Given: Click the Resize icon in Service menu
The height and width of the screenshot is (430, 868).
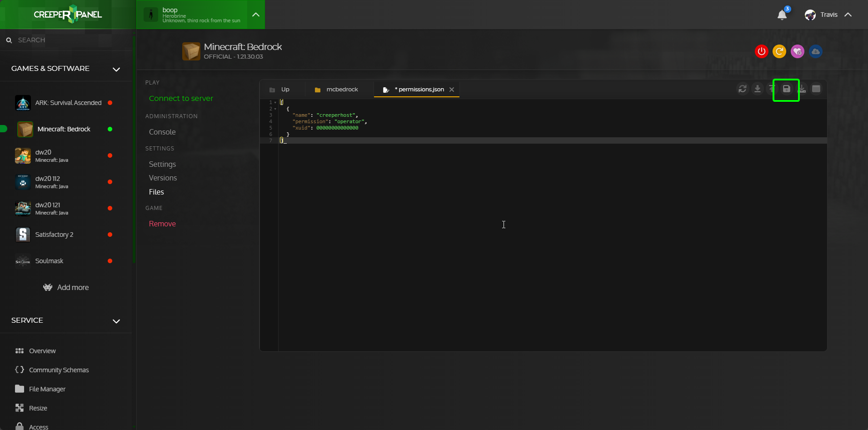Looking at the screenshot, I should (20, 408).
